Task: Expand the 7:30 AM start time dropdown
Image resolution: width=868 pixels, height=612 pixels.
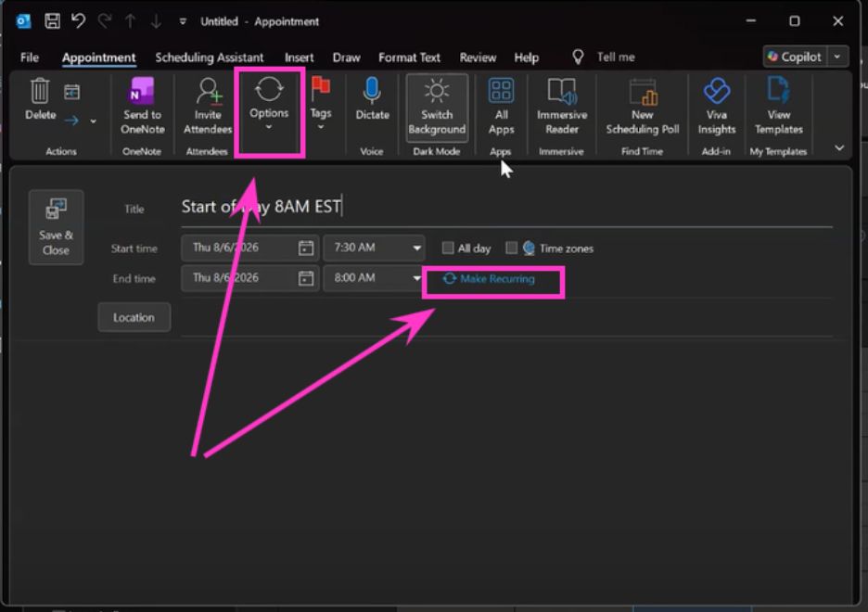Action: pyautogui.click(x=416, y=248)
